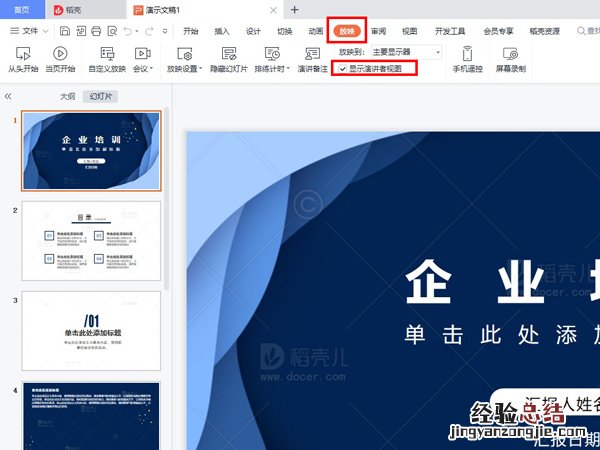
Task: Open new tab with plus icon
Action: pyautogui.click(x=294, y=10)
